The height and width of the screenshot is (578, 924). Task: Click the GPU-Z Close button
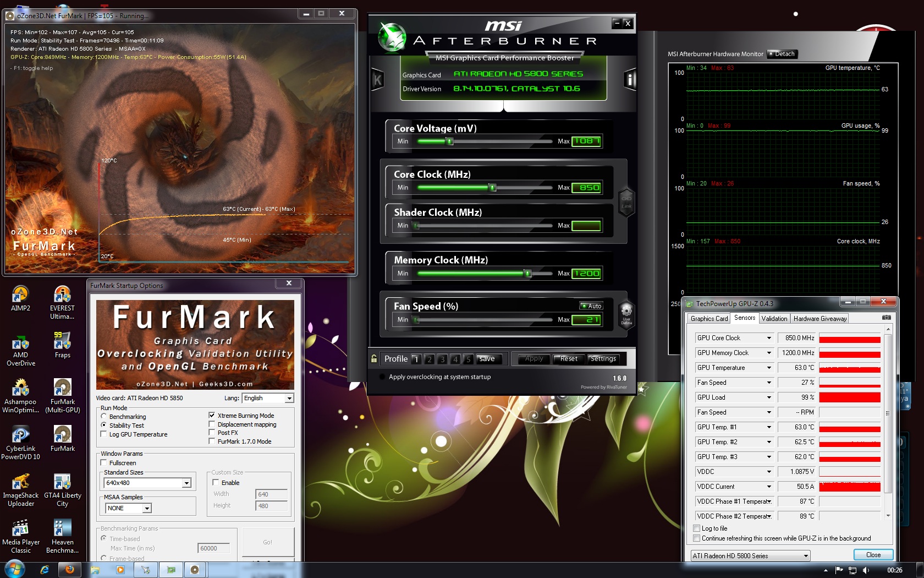[x=873, y=555]
